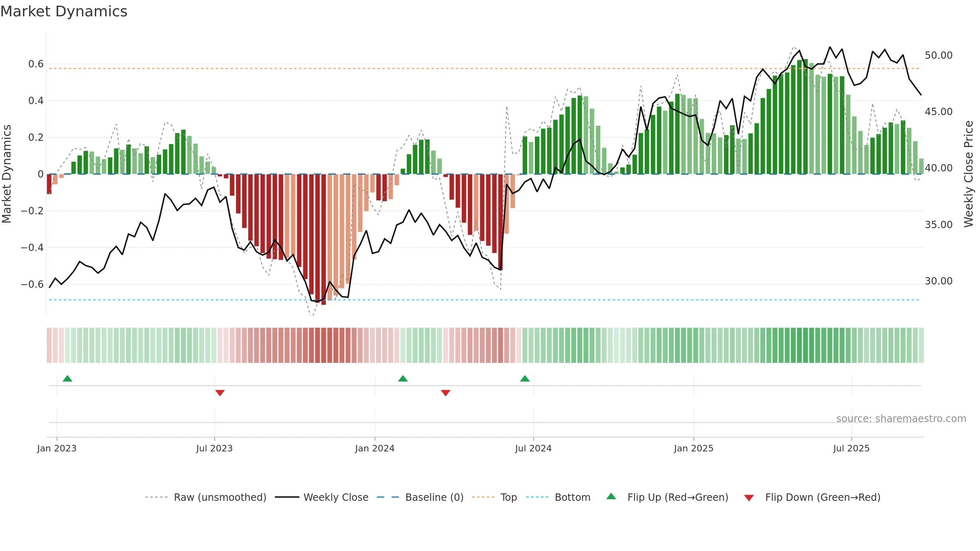Click the Jul 2025 x-axis label
Screen dimensions: 980x551
[x=851, y=448]
